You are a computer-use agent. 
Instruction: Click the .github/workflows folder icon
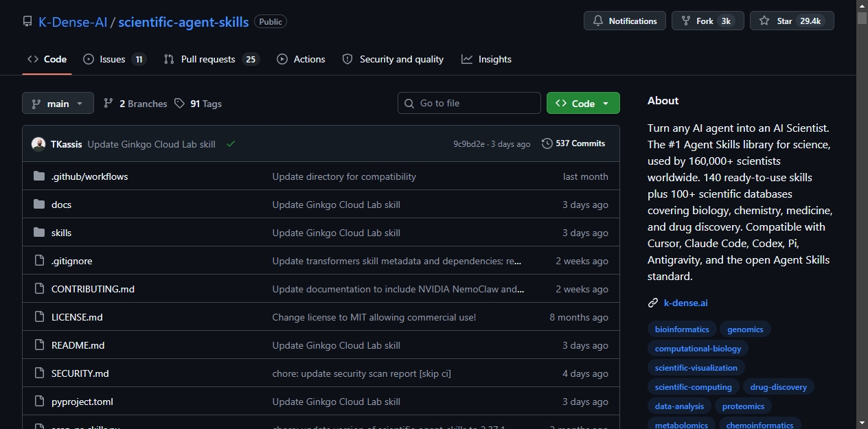pyautogui.click(x=39, y=176)
